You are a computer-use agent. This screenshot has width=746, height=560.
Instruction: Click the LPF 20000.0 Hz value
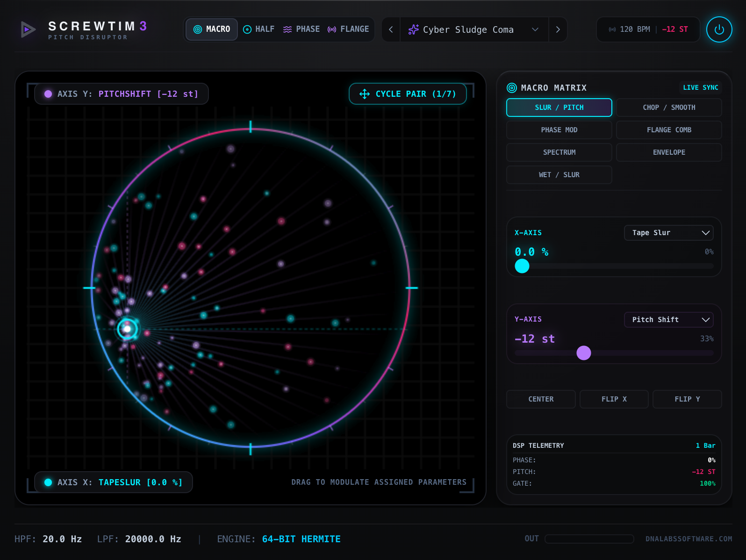pos(153,539)
